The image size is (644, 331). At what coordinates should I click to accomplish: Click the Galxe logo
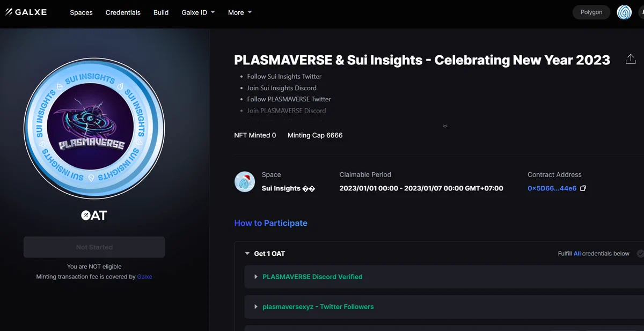[x=26, y=12]
